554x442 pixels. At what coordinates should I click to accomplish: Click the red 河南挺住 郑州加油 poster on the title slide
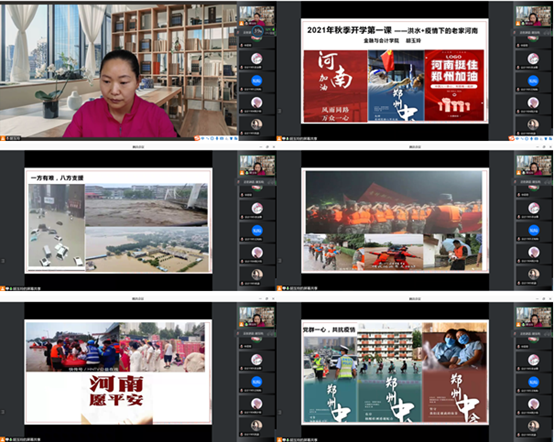coord(454,85)
